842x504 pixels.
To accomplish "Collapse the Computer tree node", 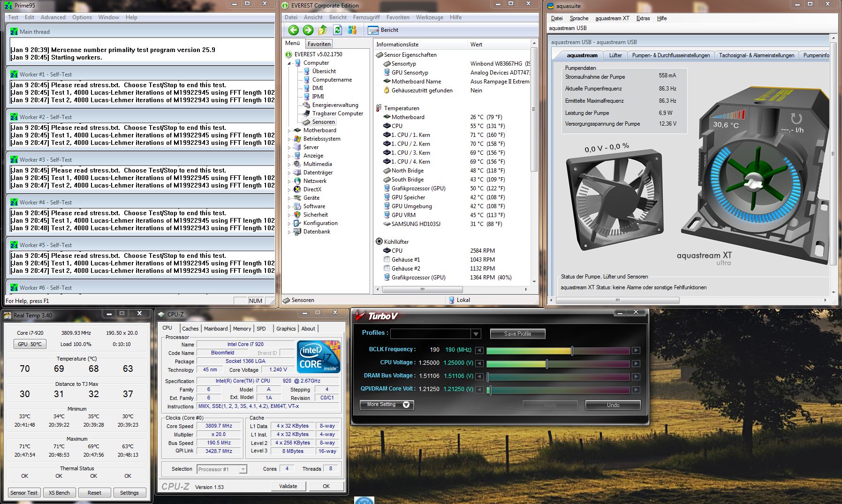I will point(289,63).
